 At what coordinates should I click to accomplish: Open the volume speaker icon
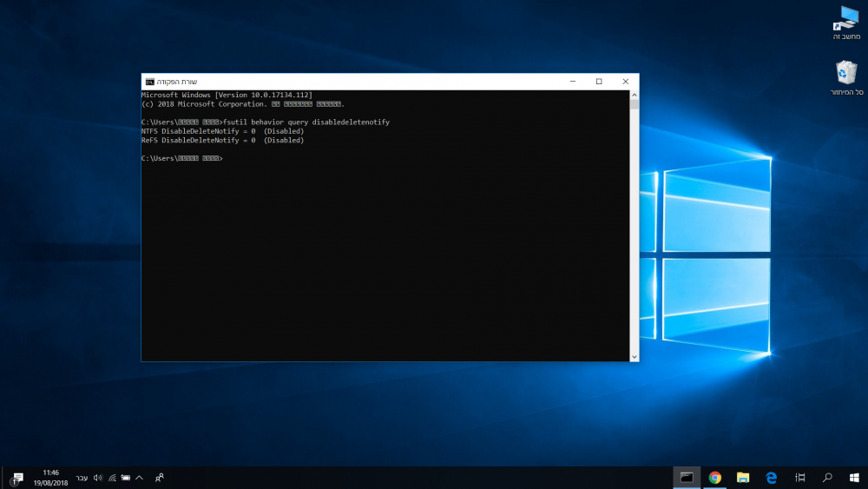pos(98,478)
